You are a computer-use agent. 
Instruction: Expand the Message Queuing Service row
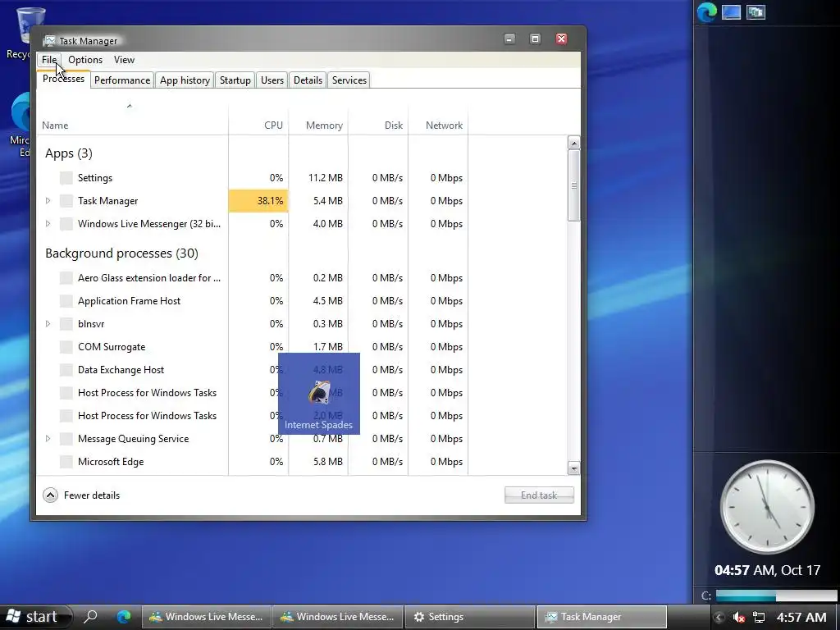(48, 439)
